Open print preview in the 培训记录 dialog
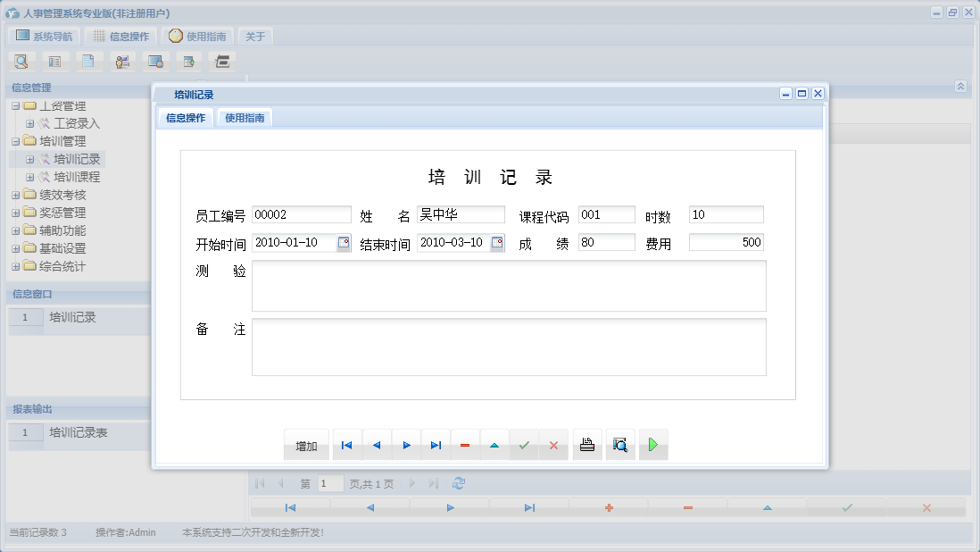The width and height of the screenshot is (980, 552). click(620, 444)
